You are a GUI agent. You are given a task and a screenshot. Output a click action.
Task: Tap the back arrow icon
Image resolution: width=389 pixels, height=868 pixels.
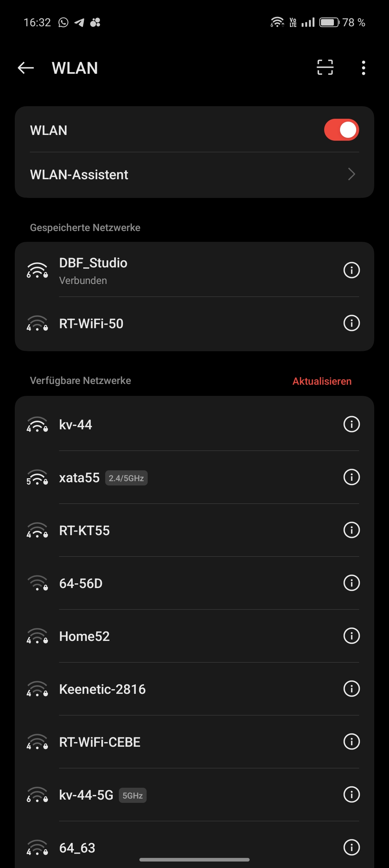(26, 68)
